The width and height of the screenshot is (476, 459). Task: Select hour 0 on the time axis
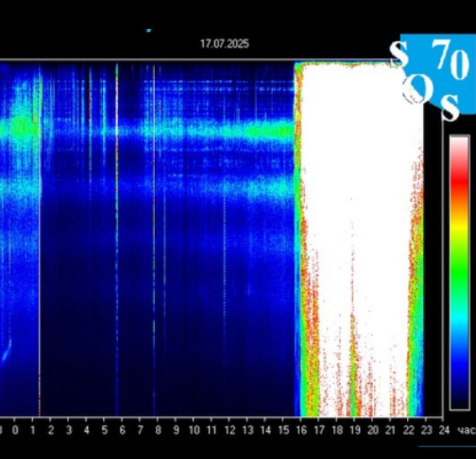pos(15,430)
